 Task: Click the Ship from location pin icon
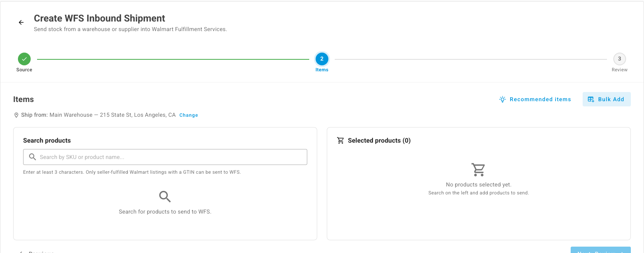tap(16, 115)
